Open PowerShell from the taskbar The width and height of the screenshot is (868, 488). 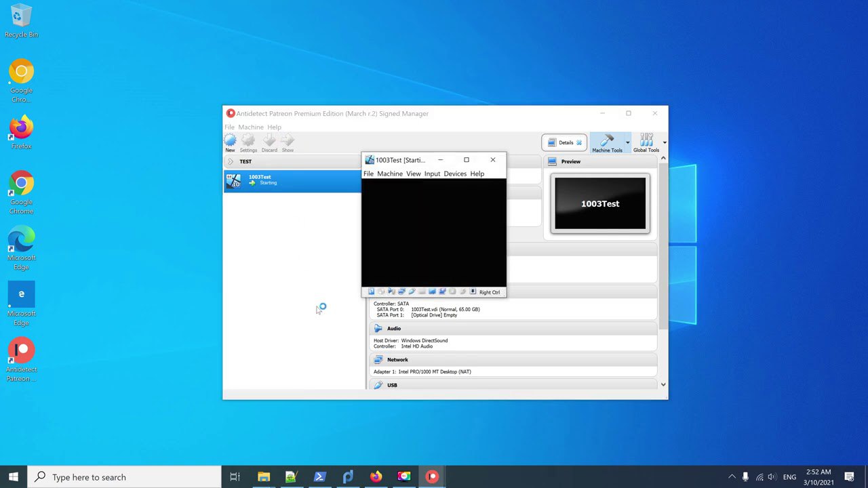click(x=319, y=477)
